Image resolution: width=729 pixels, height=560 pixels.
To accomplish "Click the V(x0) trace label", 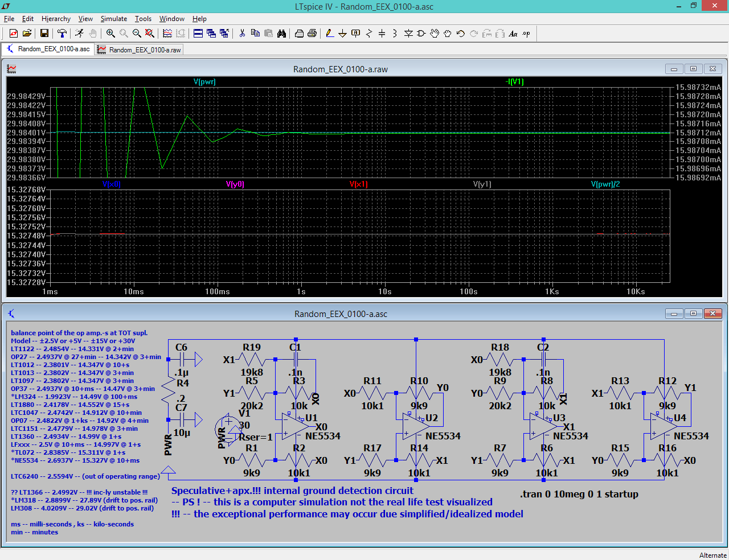I will (112, 184).
